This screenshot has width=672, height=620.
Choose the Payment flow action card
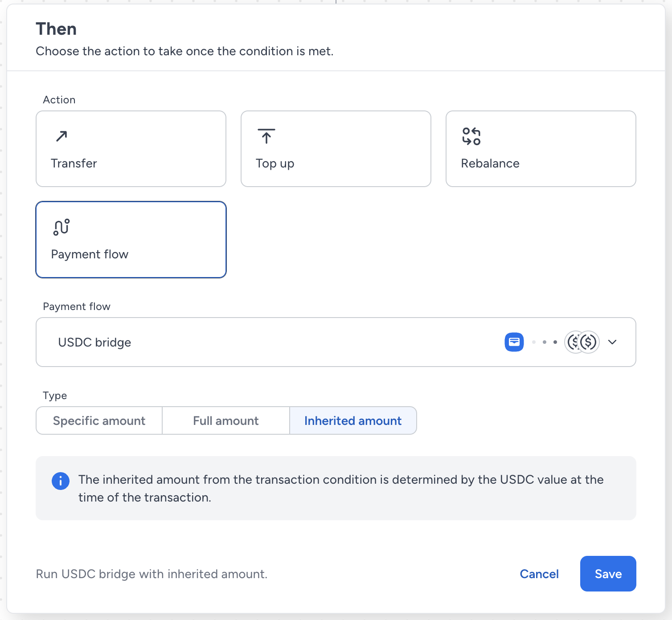tap(131, 240)
